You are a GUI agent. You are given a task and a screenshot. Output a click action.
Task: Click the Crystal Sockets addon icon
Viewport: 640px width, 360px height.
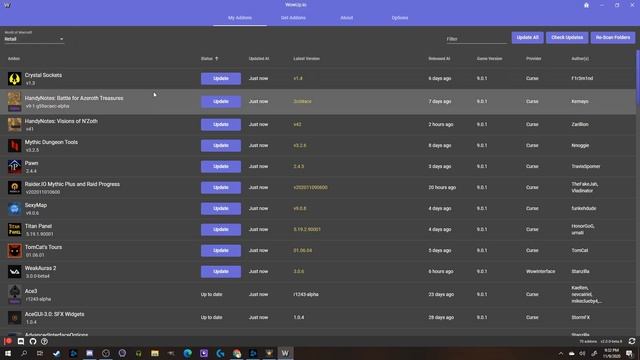pos(14,78)
